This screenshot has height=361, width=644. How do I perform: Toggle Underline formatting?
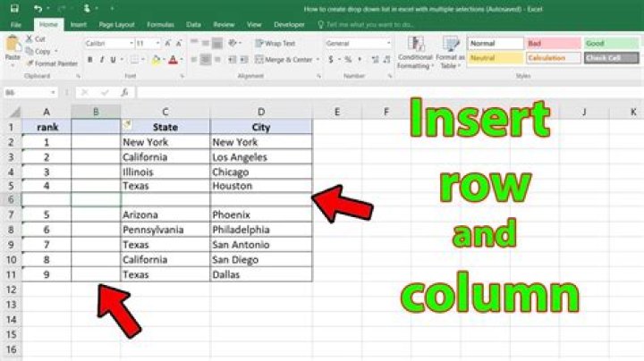pos(114,60)
